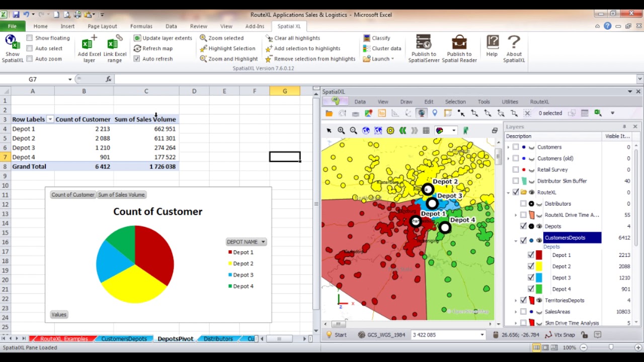Click Clear all highlights
This screenshot has height=362, width=644.
pyautogui.click(x=292, y=38)
